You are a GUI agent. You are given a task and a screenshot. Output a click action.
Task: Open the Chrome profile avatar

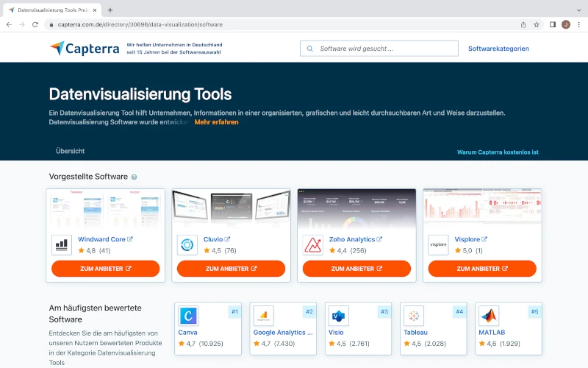pyautogui.click(x=566, y=24)
